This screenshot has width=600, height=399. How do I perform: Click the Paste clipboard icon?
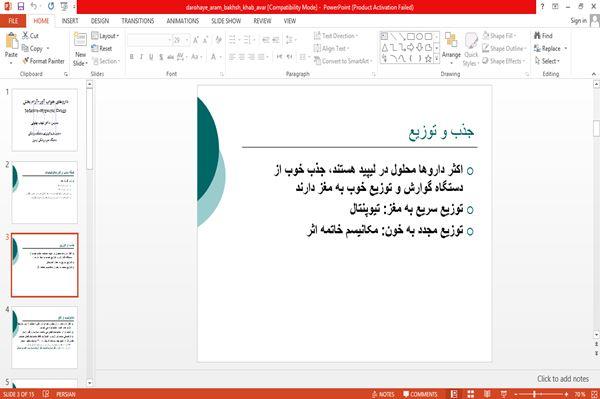pos(11,41)
